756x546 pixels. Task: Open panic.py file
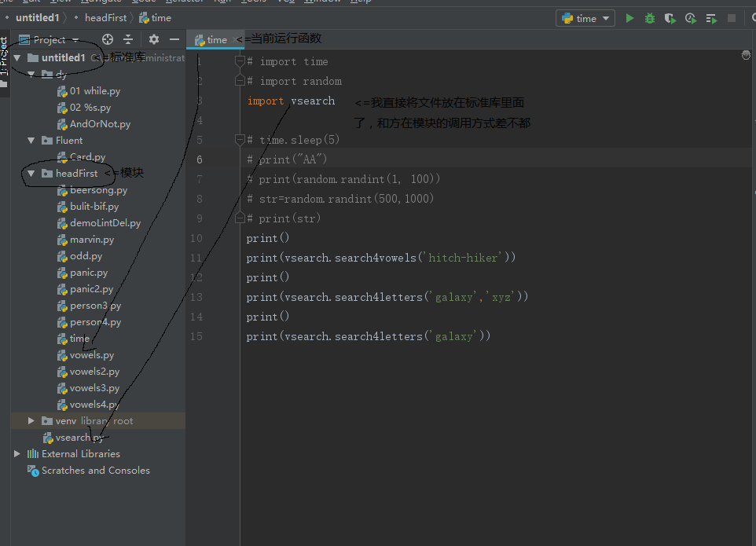tap(83, 273)
